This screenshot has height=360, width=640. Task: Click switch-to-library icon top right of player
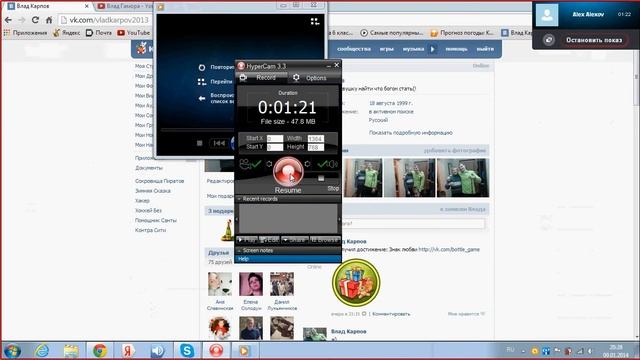[x=315, y=21]
